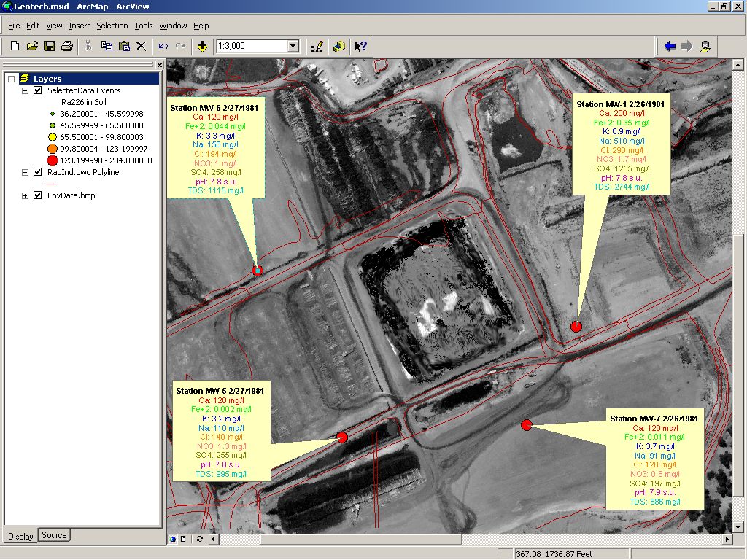747x560 pixels.
Task: Click the Delete X icon in toolbar
Action: pos(141,46)
